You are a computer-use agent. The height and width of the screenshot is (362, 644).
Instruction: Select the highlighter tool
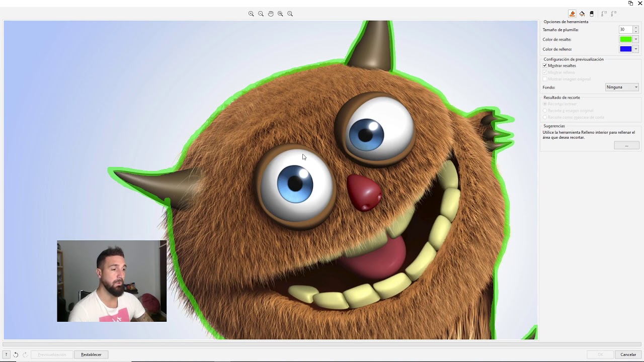point(572,14)
